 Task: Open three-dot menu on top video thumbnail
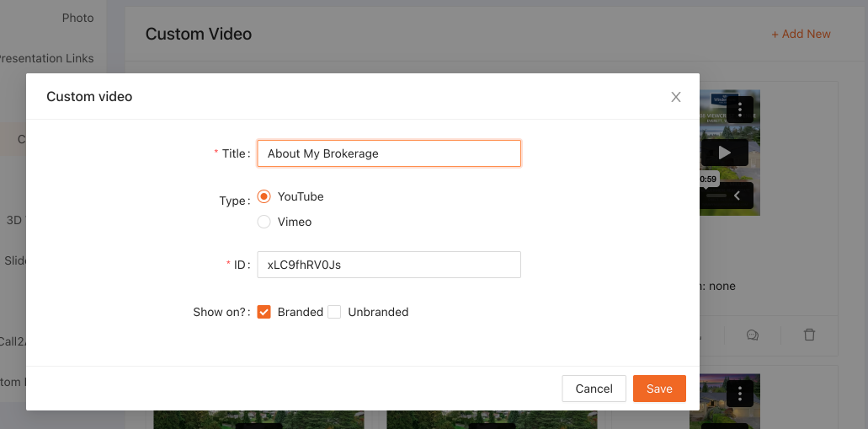pos(739,110)
